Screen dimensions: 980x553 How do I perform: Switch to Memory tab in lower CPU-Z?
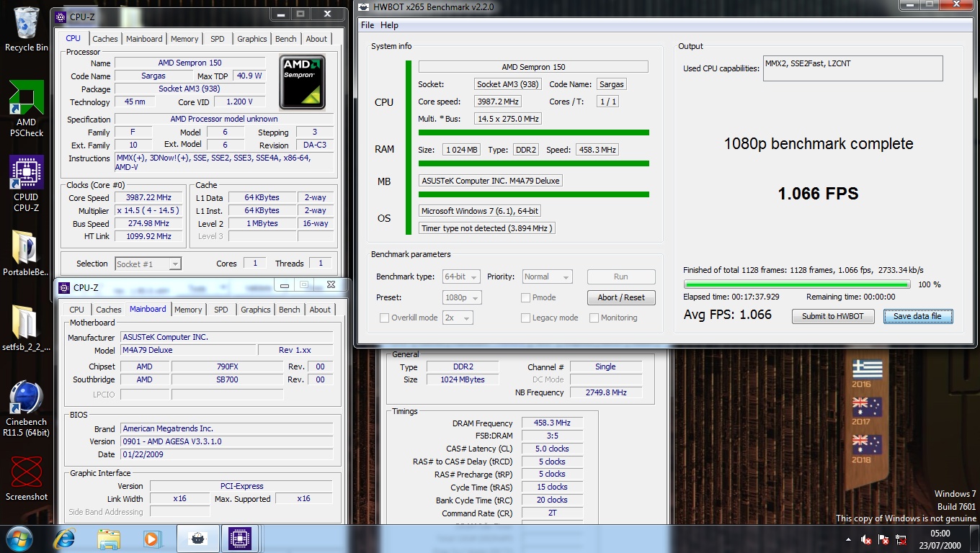pyautogui.click(x=188, y=310)
